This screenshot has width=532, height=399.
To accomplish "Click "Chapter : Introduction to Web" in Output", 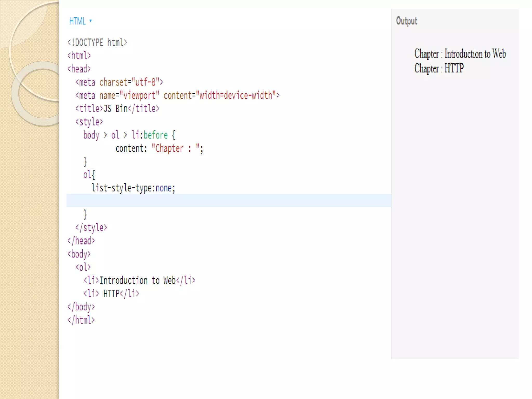I will pyautogui.click(x=460, y=54).
